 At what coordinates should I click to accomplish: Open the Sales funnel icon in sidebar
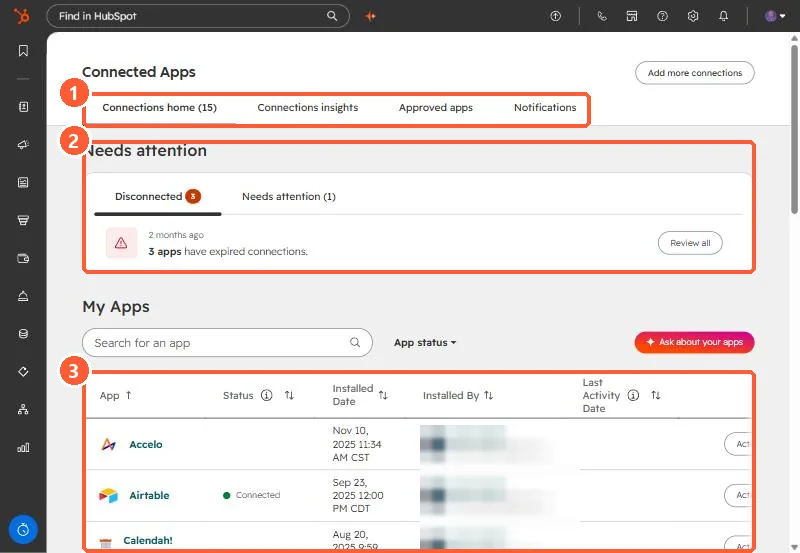(x=23, y=220)
